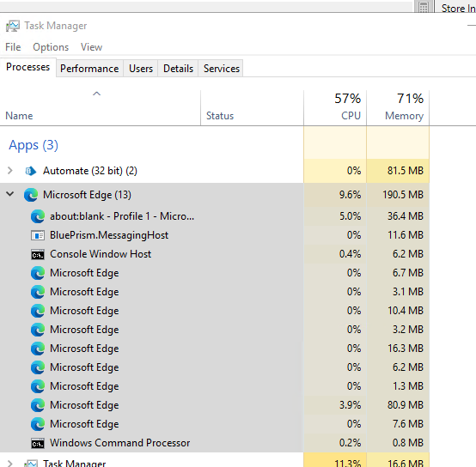This screenshot has height=467, width=476.
Task: Click the 'Store In' text in the background window
Action: pyautogui.click(x=459, y=9)
